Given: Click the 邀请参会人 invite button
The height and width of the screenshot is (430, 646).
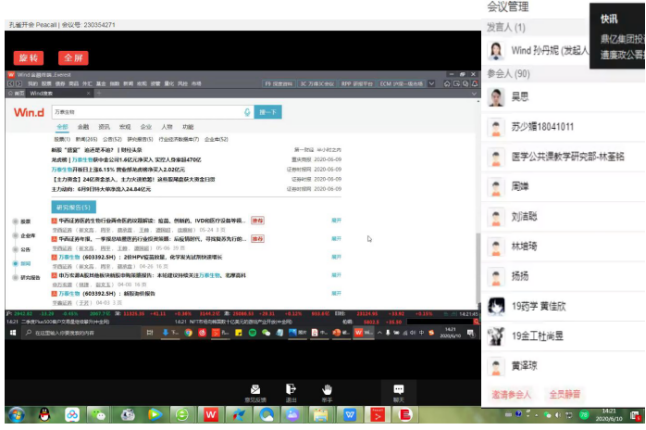Looking at the screenshot, I should 511,396.
